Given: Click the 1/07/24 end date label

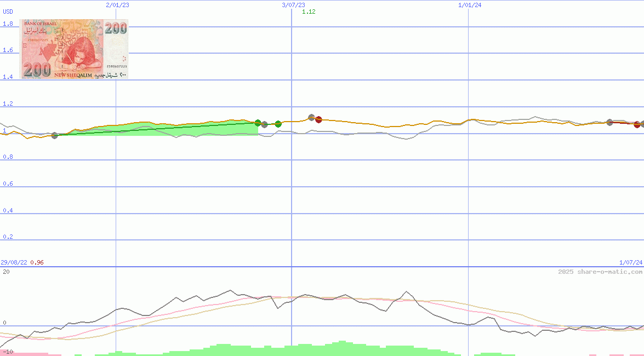Looking at the screenshot, I should tap(631, 262).
